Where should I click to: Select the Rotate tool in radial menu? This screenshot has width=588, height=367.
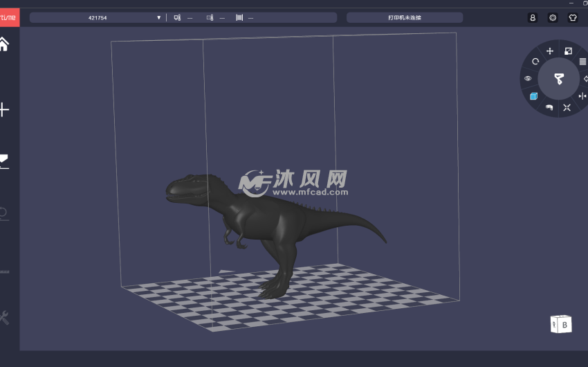coord(535,61)
